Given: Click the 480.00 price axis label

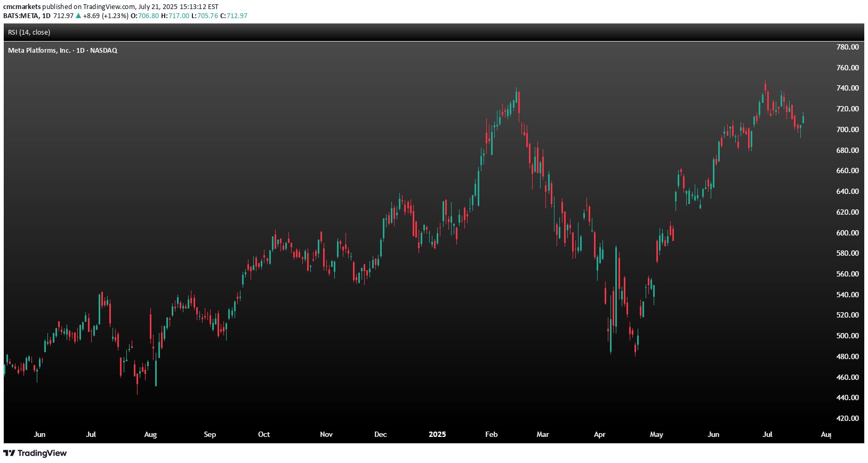Looking at the screenshot, I should coord(848,356).
